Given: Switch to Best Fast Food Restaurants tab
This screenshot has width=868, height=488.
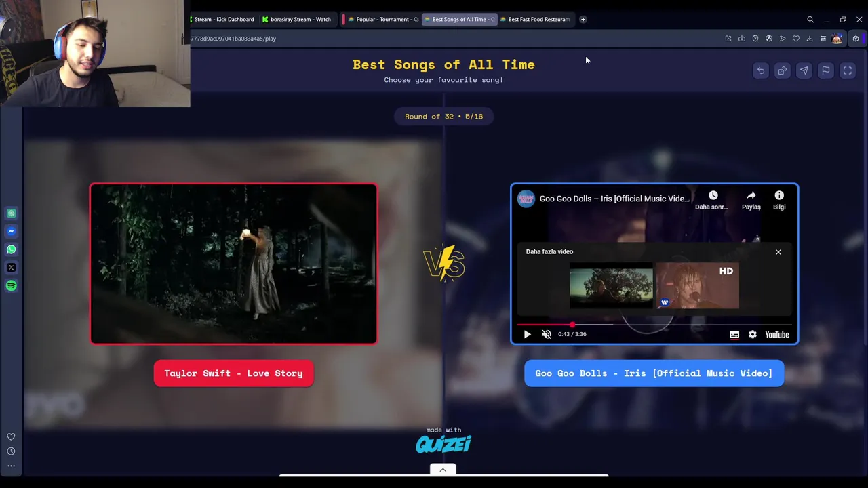Looking at the screenshot, I should click(536, 20).
